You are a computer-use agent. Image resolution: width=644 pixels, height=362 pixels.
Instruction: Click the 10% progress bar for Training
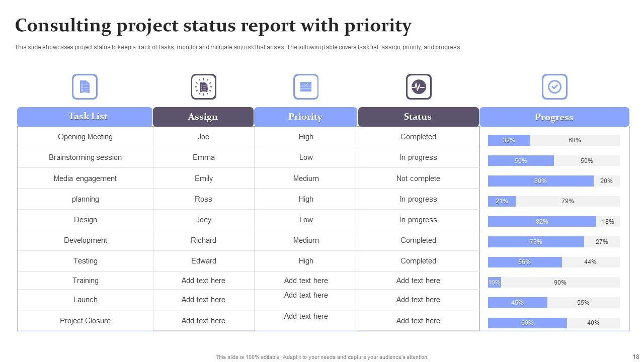(x=494, y=283)
